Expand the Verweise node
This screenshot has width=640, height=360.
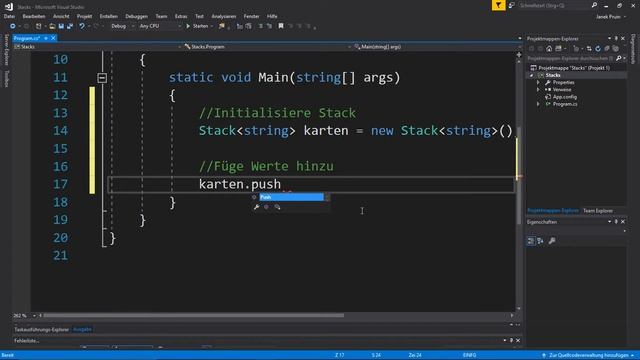pyautogui.click(x=538, y=90)
